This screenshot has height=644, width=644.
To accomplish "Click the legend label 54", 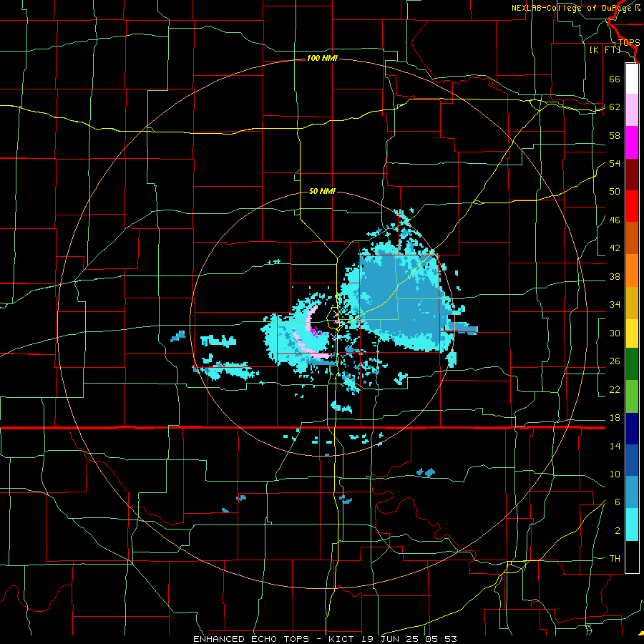I will pos(615,163).
